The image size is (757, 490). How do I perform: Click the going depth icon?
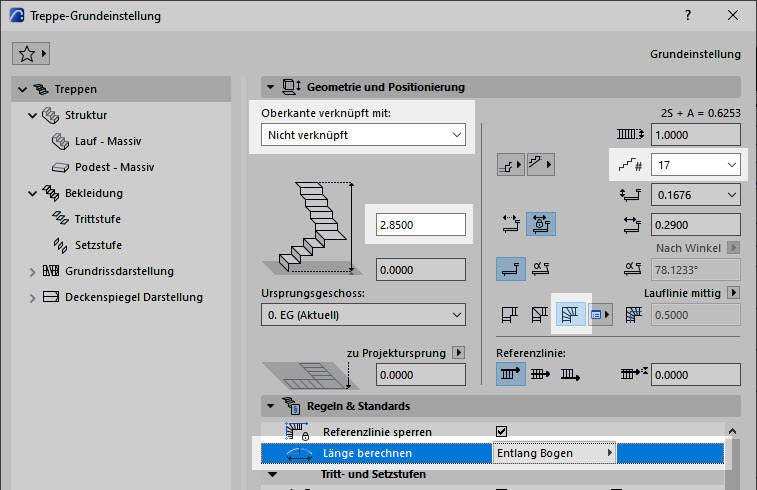[x=632, y=225]
